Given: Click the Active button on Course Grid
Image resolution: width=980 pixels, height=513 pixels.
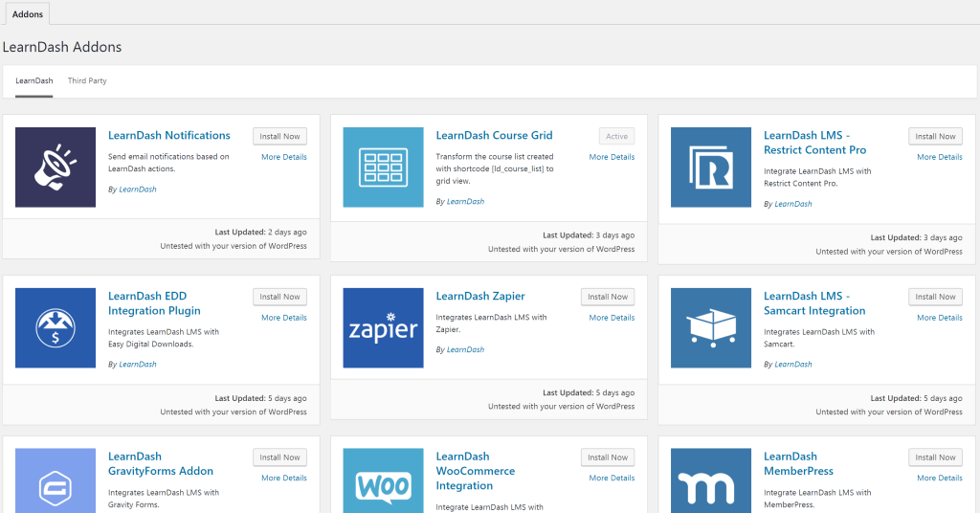Looking at the screenshot, I should point(616,137).
